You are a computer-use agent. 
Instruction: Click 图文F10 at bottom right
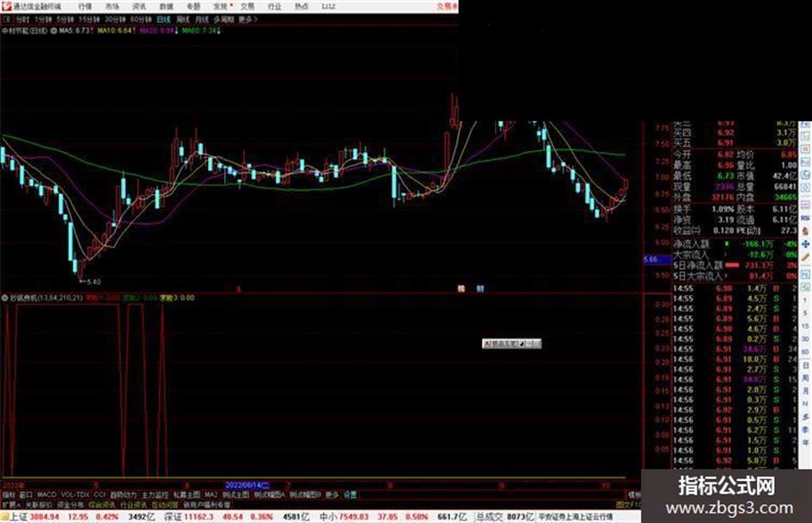click(627, 504)
